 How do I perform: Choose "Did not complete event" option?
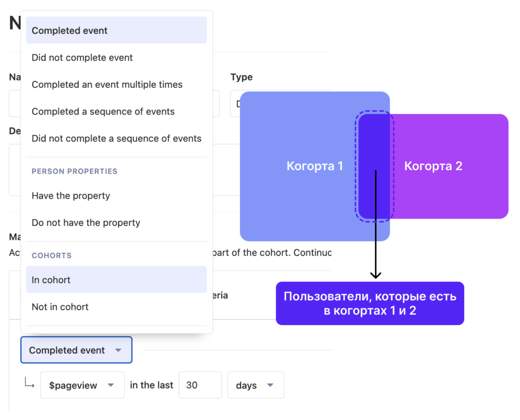pyautogui.click(x=116, y=57)
